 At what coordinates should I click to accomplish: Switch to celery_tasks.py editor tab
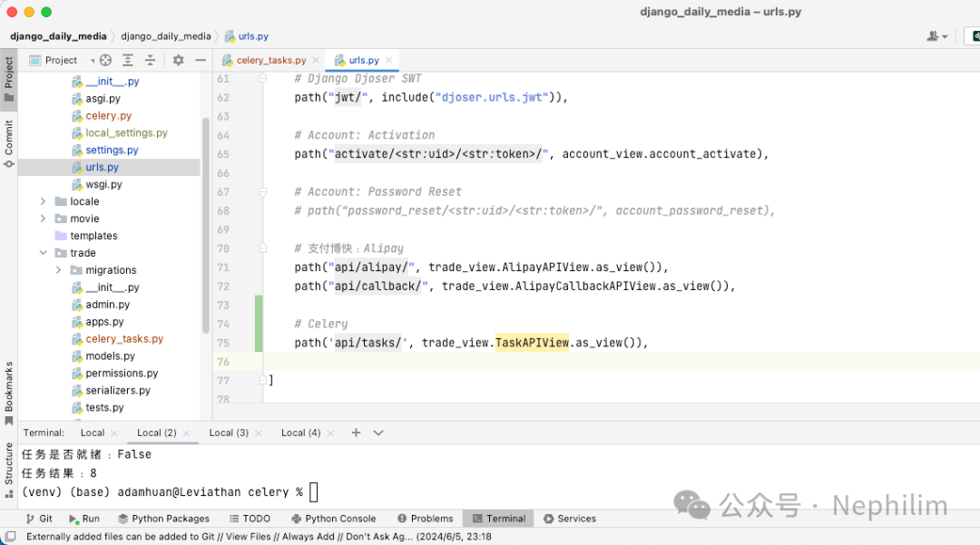270,60
